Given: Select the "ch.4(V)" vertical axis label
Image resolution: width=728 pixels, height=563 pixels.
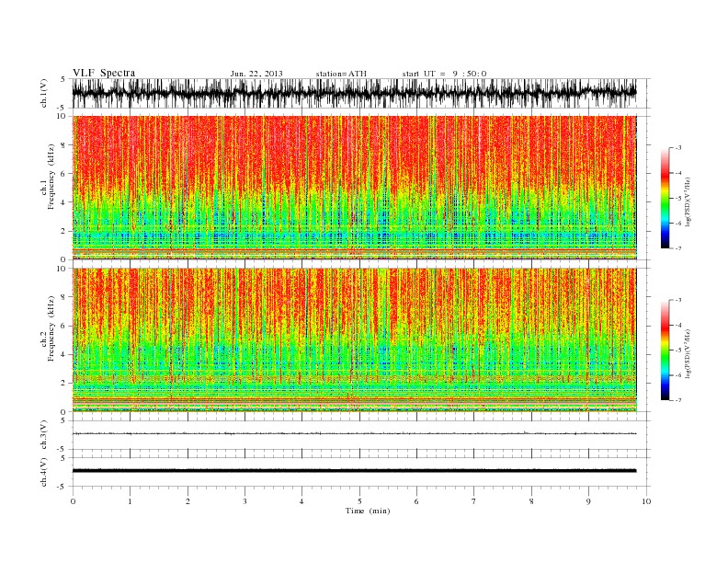Looking at the screenshot, I should click(x=44, y=472).
